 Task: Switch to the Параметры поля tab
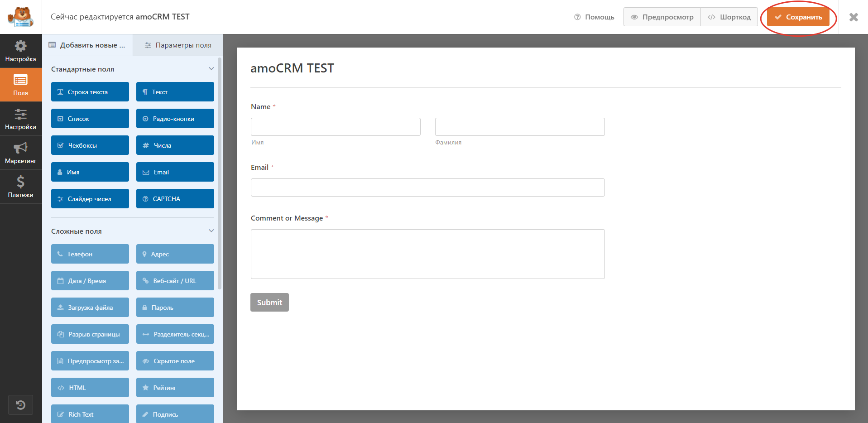pos(177,45)
